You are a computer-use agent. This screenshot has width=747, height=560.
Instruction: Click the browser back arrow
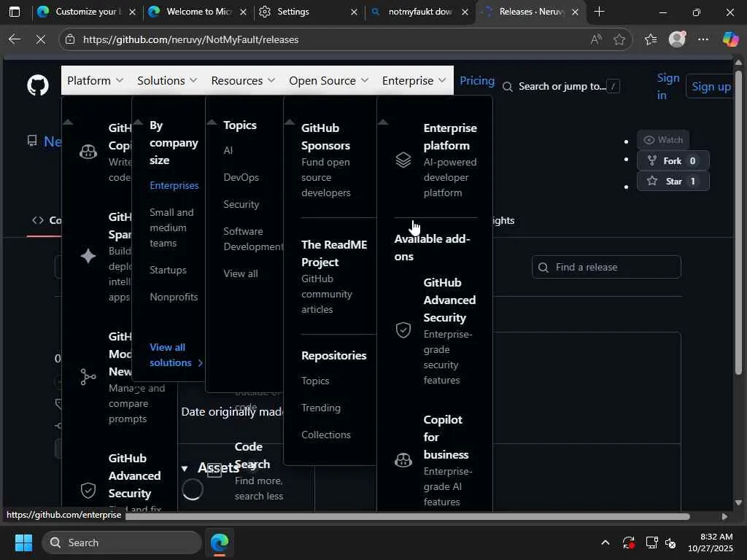[x=15, y=39]
